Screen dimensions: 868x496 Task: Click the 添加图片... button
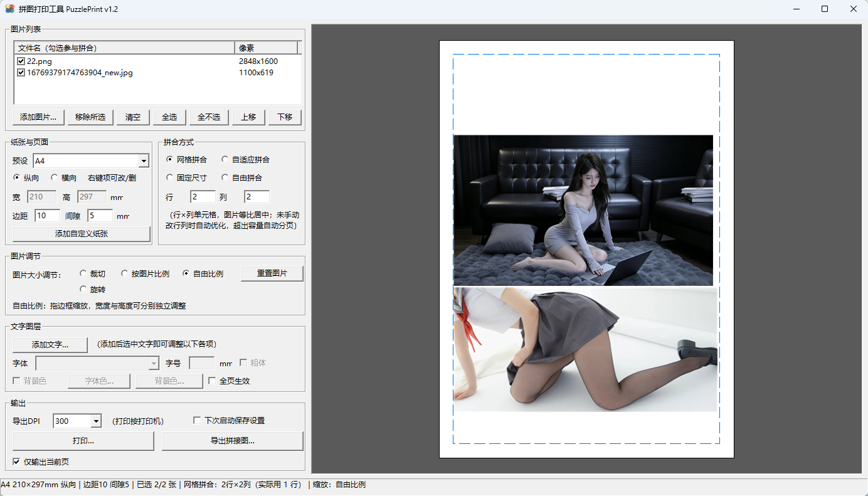[38, 117]
